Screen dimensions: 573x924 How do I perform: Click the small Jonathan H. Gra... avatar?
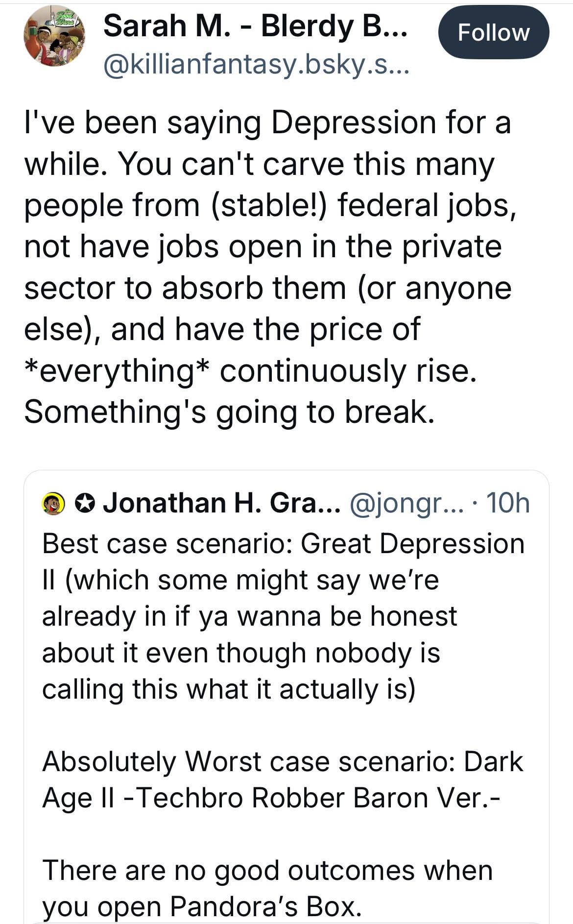[x=54, y=503]
